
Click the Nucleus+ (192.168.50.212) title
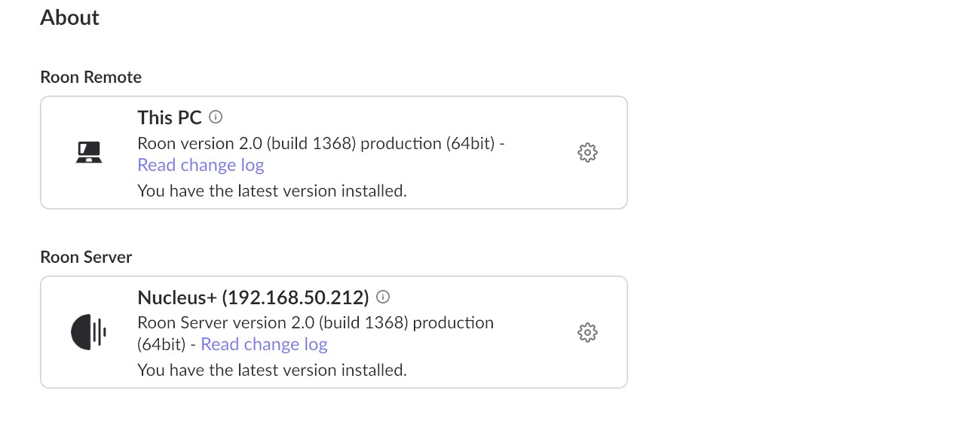click(x=253, y=297)
